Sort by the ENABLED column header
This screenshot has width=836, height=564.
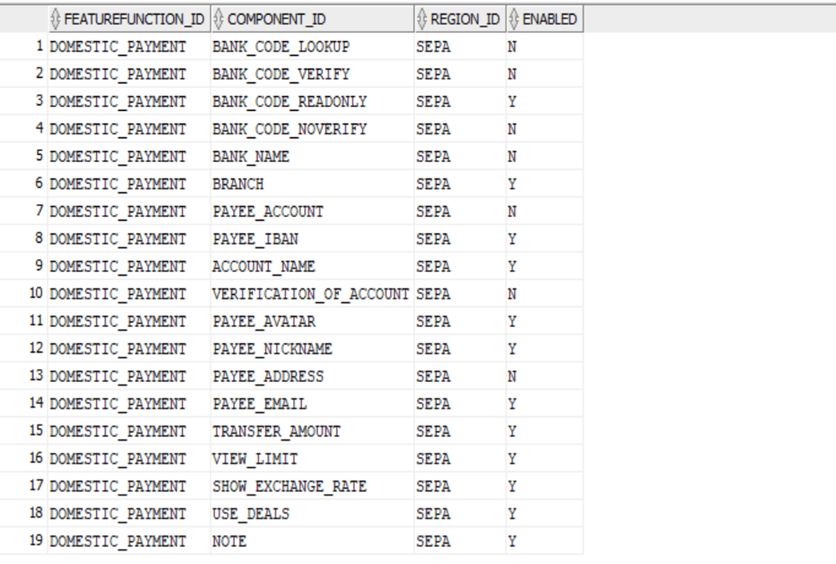[545, 19]
